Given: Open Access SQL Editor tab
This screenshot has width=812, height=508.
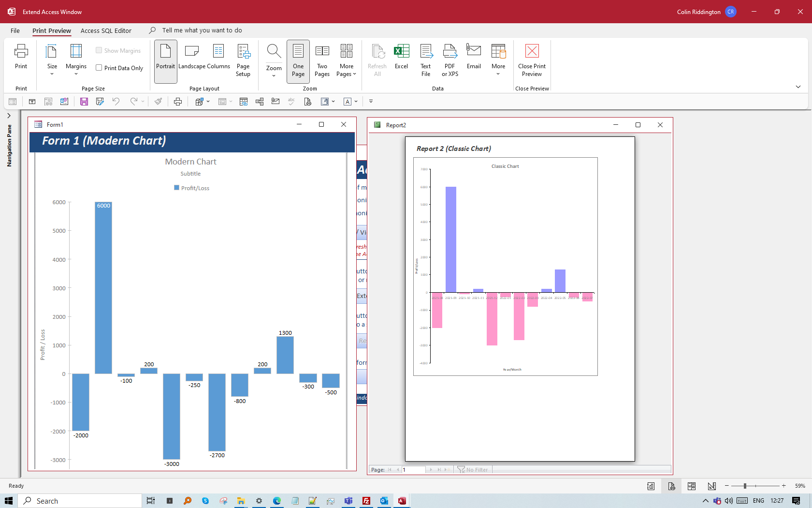Looking at the screenshot, I should tap(106, 30).
